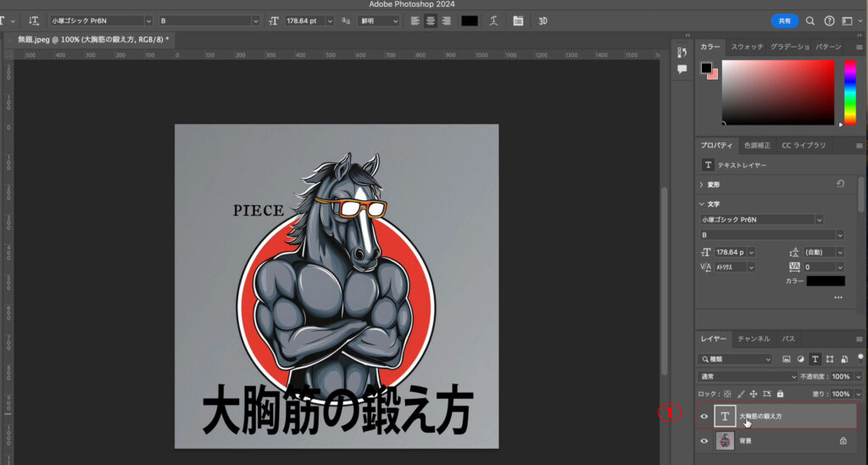Click the 背景 layer padlock icon
This screenshot has width=868, height=465.
point(843,441)
